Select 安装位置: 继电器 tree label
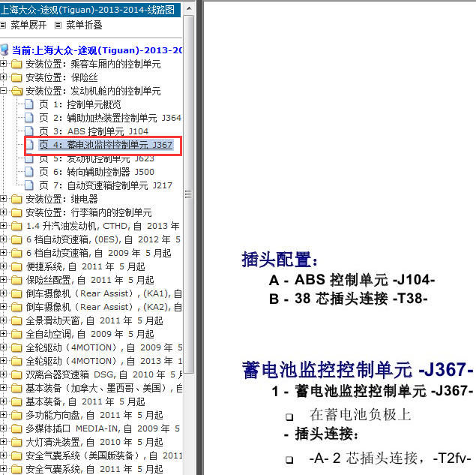The height and width of the screenshot is (475, 476). pyautogui.click(x=61, y=199)
